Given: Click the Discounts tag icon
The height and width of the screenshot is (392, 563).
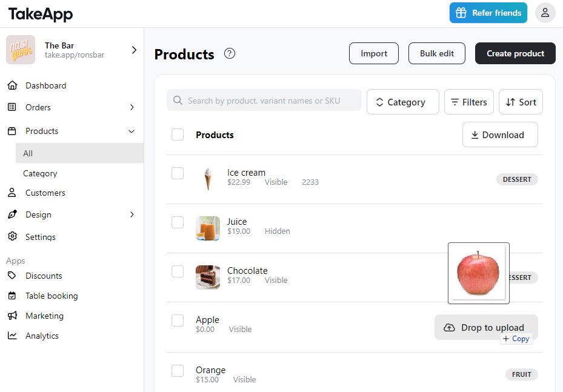Looking at the screenshot, I should 12,276.
